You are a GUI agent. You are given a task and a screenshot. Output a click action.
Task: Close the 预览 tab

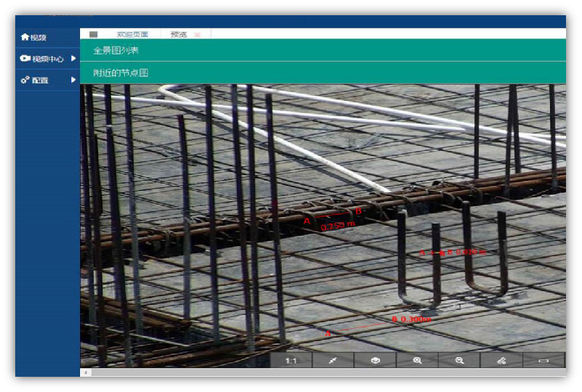197,34
